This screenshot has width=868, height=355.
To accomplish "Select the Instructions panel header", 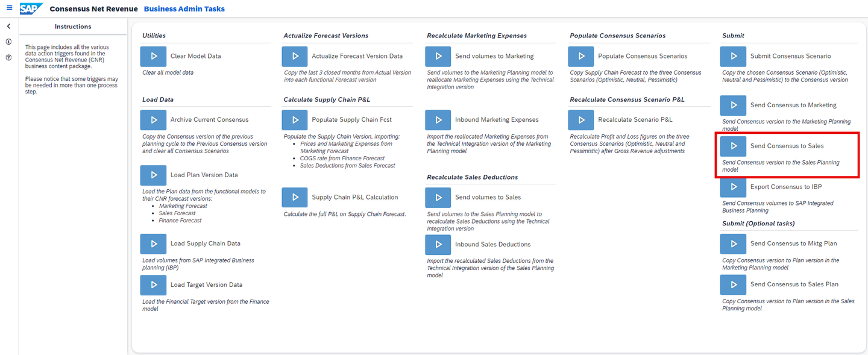I will tap(73, 27).
